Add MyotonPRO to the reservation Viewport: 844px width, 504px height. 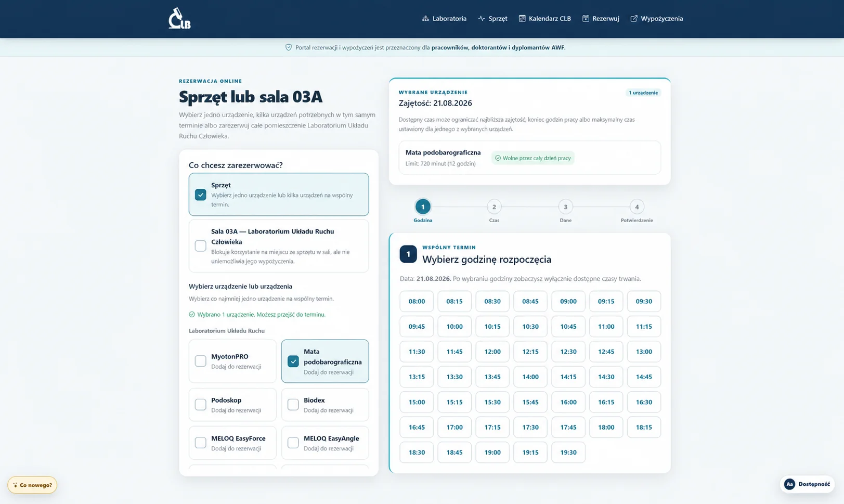[x=200, y=361]
